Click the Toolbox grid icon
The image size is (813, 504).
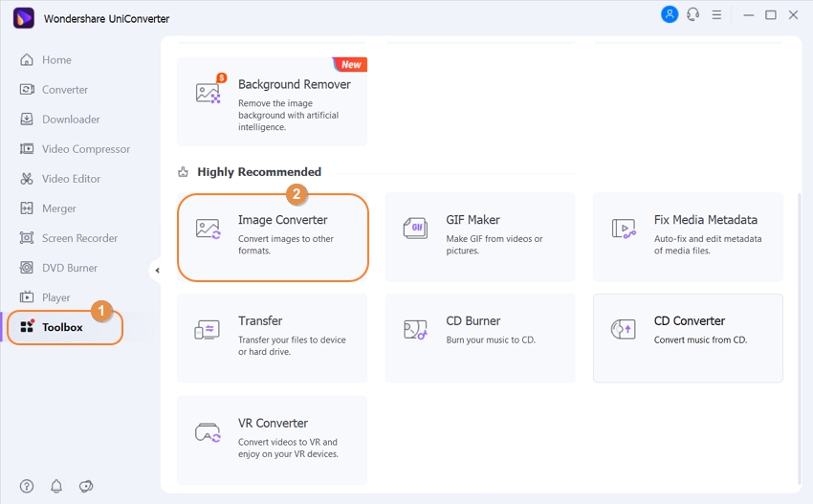tap(27, 326)
